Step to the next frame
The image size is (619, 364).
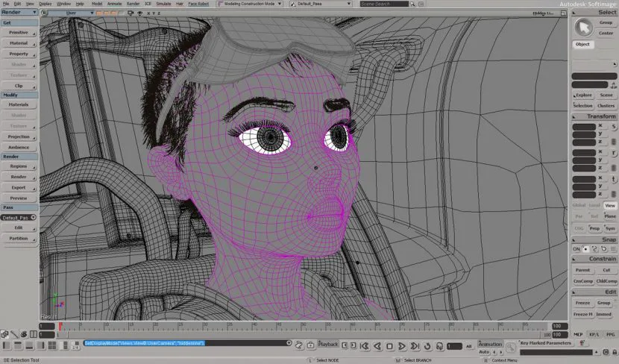pos(354,345)
